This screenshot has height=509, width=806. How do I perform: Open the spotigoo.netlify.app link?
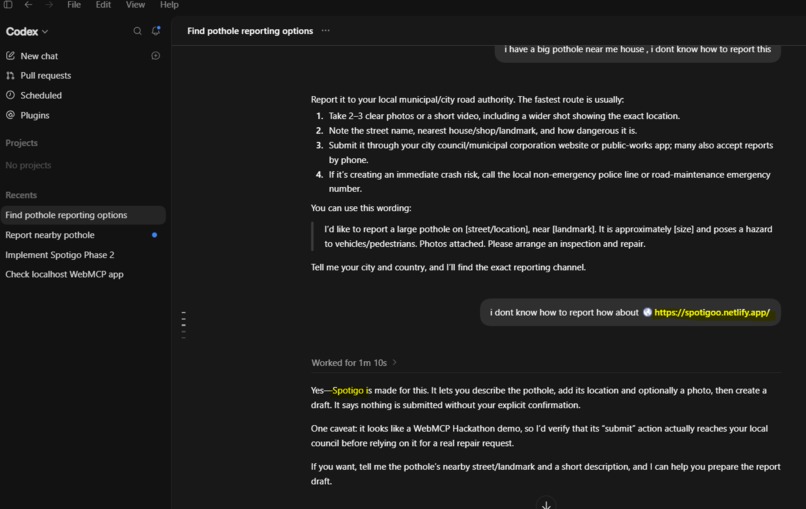pyautogui.click(x=712, y=313)
